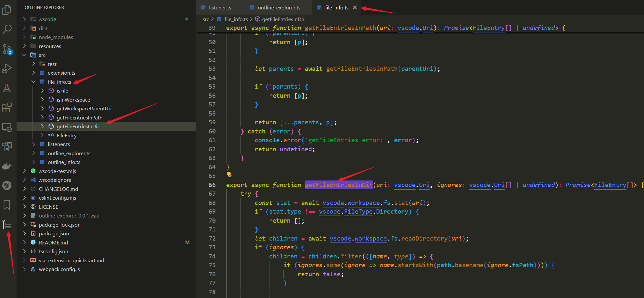Collapse the src folder
This screenshot has height=298, width=644.
[x=24, y=55]
